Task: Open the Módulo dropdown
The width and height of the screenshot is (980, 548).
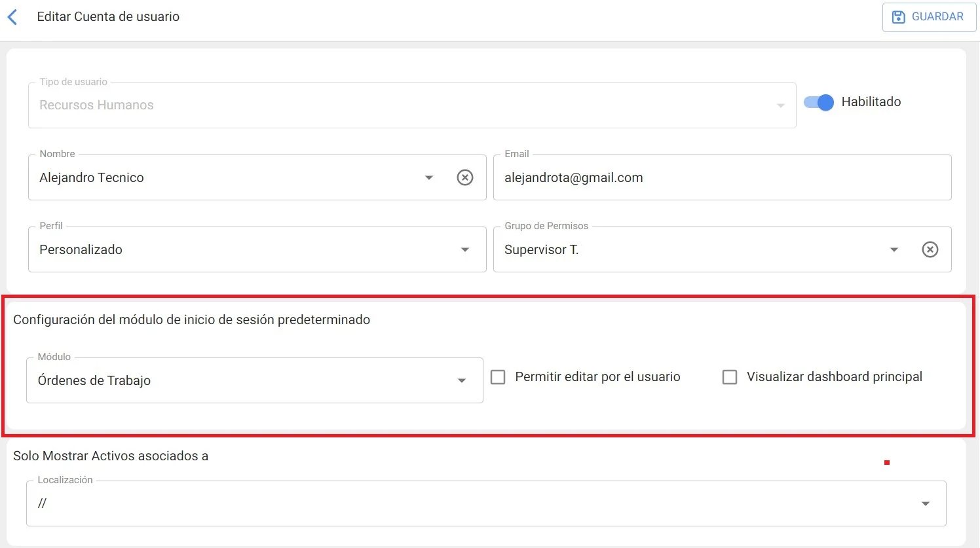Action: tap(462, 380)
